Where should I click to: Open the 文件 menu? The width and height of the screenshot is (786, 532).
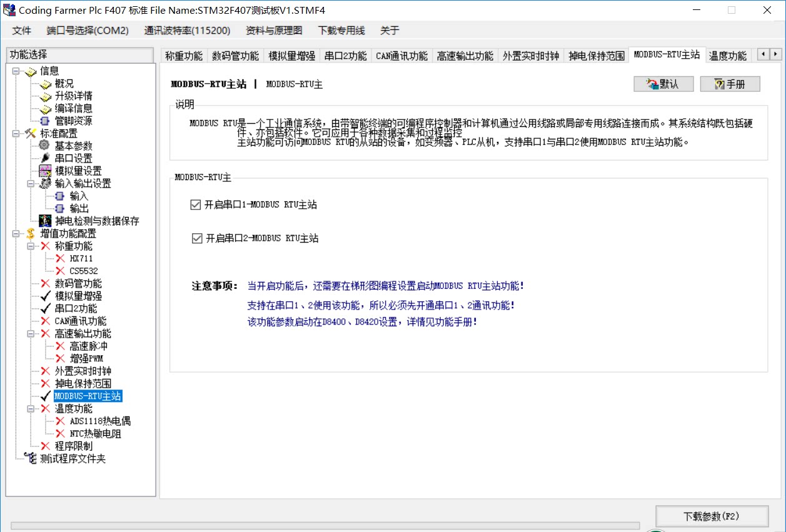[22, 31]
